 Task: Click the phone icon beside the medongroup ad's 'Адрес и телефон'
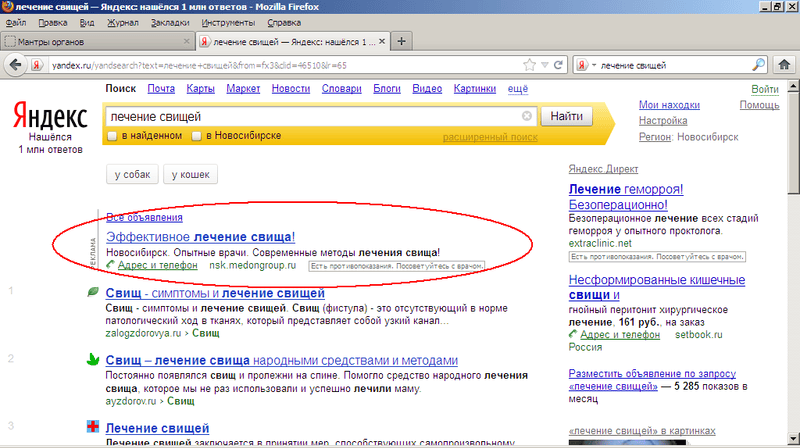pyautogui.click(x=111, y=265)
